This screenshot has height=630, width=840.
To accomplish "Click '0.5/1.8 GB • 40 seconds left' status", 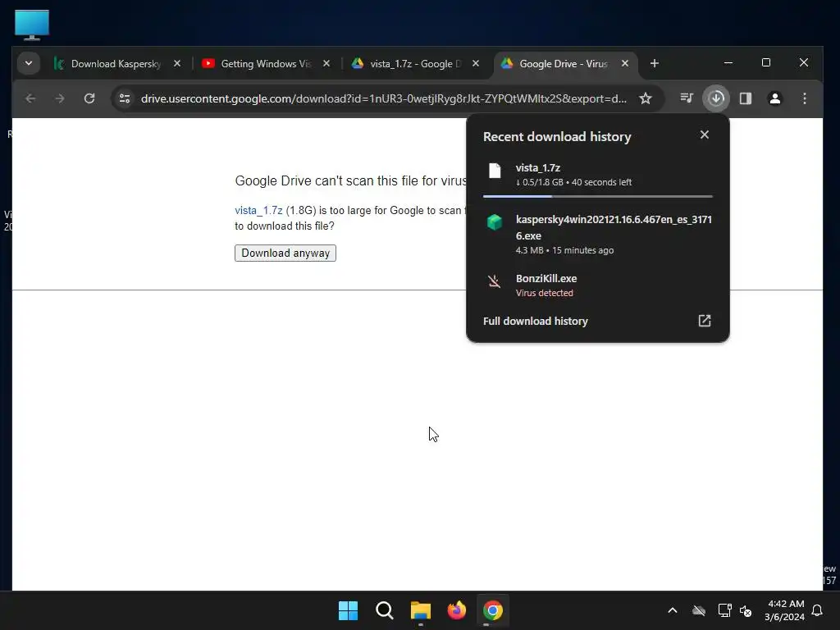I will (573, 182).
